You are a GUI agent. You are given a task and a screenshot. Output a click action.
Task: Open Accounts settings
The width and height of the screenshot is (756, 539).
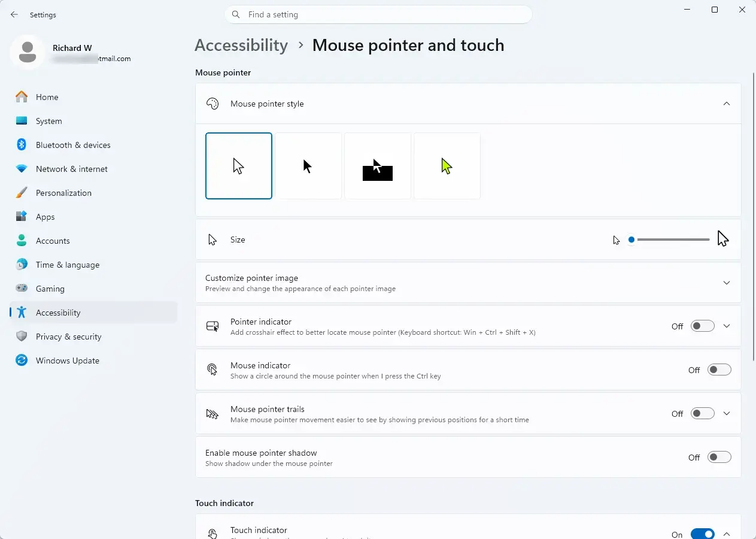click(93, 241)
